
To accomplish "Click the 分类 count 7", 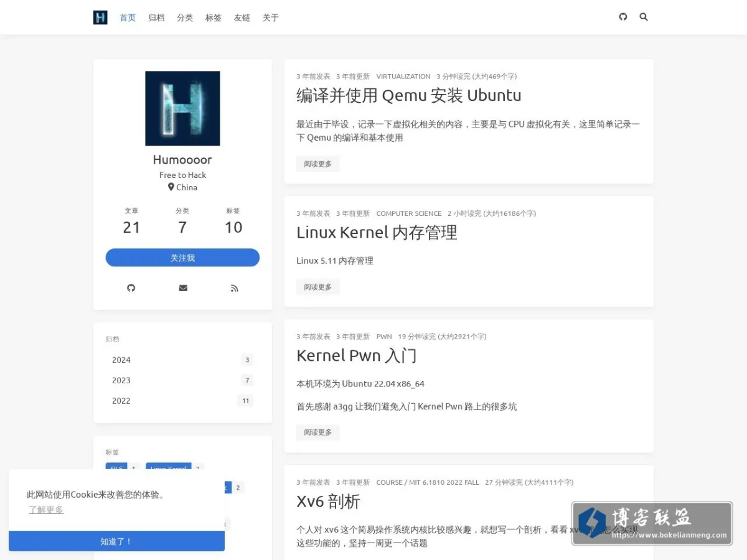I will pyautogui.click(x=182, y=227).
